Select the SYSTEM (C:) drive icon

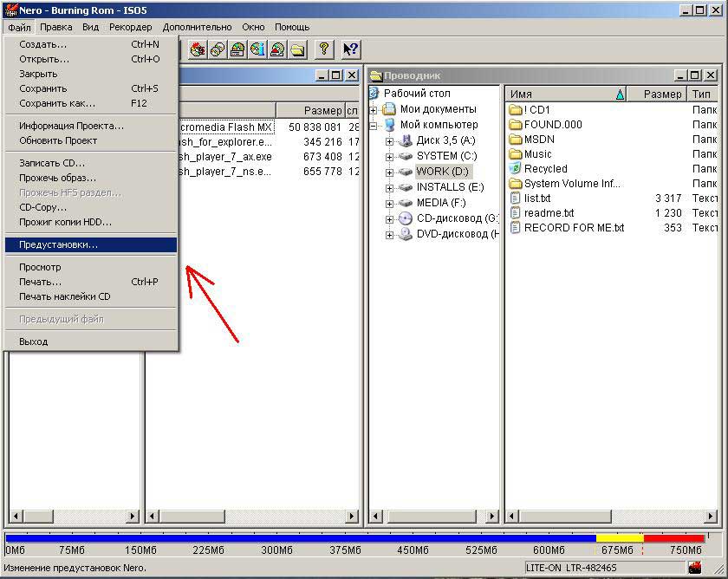coord(406,156)
